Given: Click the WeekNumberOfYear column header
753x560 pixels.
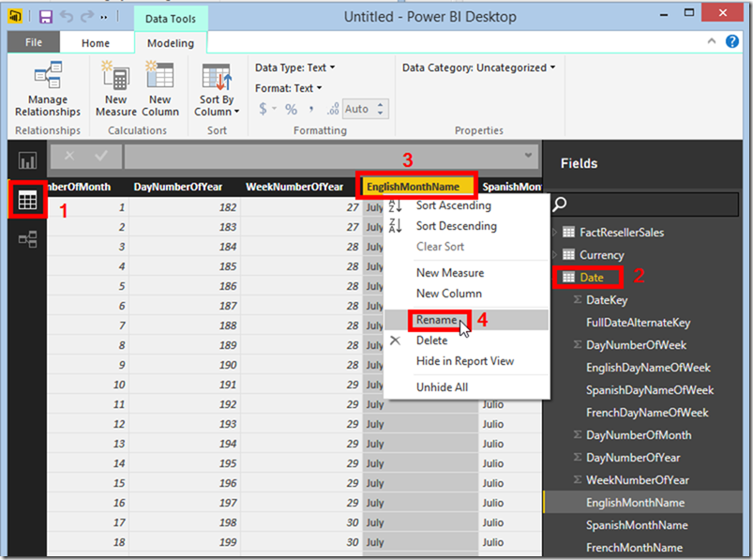Looking at the screenshot, I should coord(294,187).
